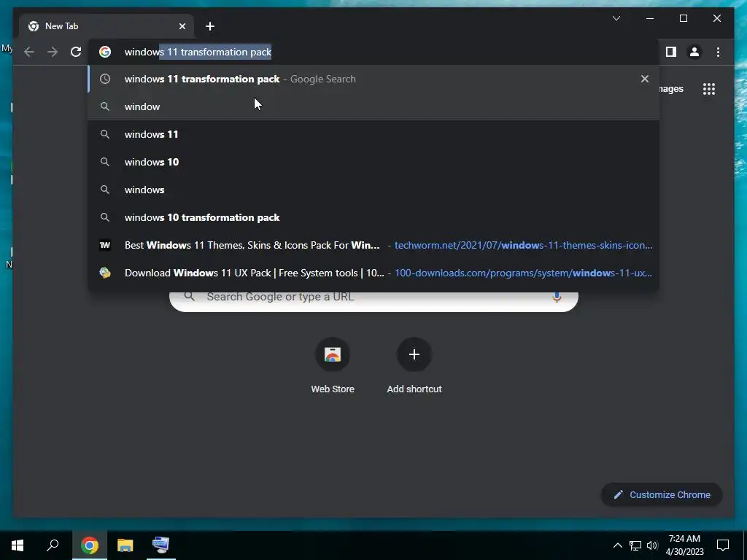747x560 pixels.
Task: Click the Chrome taskbar icon
Action: [x=90, y=545]
